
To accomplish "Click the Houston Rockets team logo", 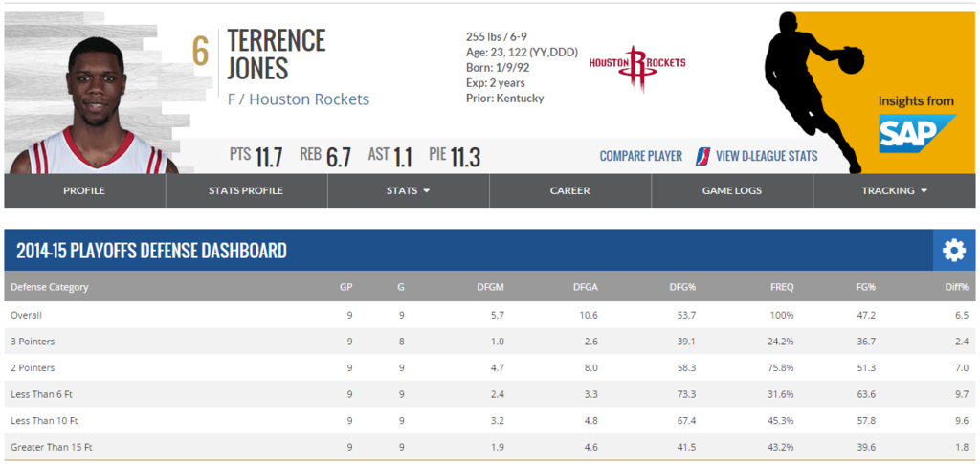I will (x=637, y=67).
